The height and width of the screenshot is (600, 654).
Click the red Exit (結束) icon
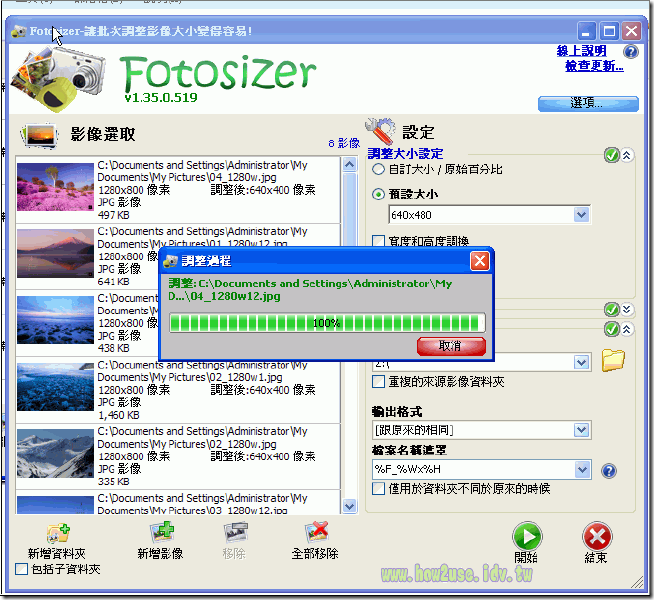(x=597, y=536)
